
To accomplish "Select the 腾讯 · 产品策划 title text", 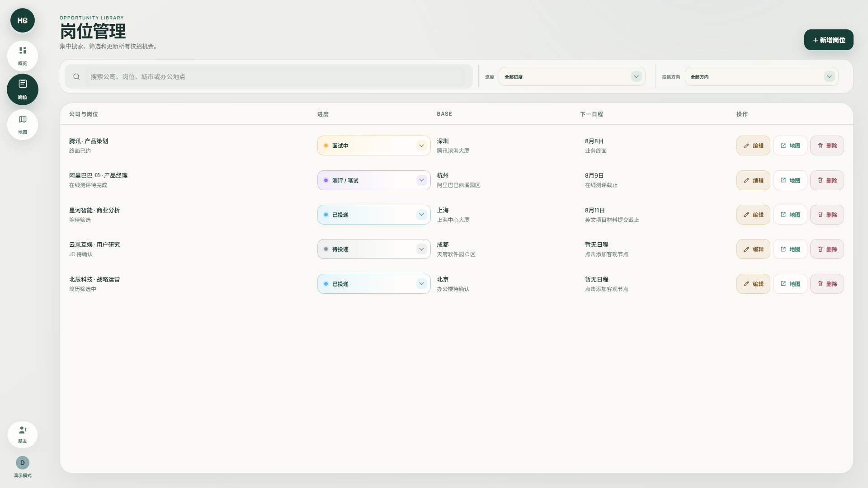I will 89,141.
